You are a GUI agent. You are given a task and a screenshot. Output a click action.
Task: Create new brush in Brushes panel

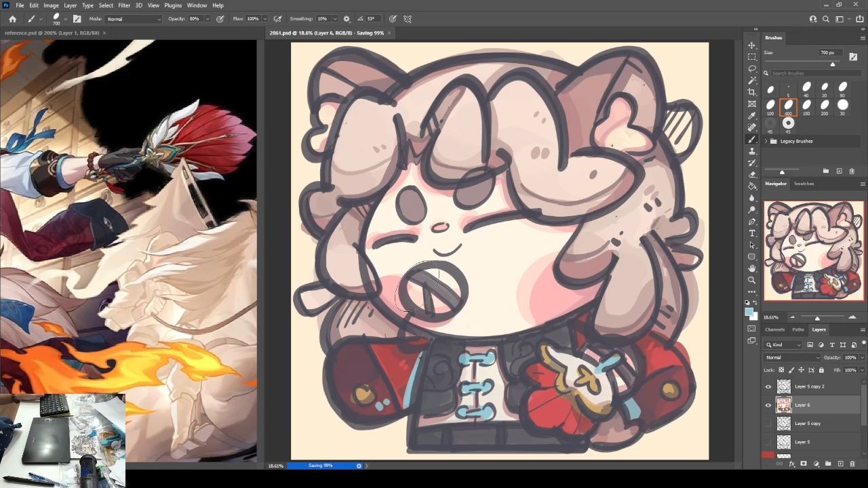tap(839, 171)
